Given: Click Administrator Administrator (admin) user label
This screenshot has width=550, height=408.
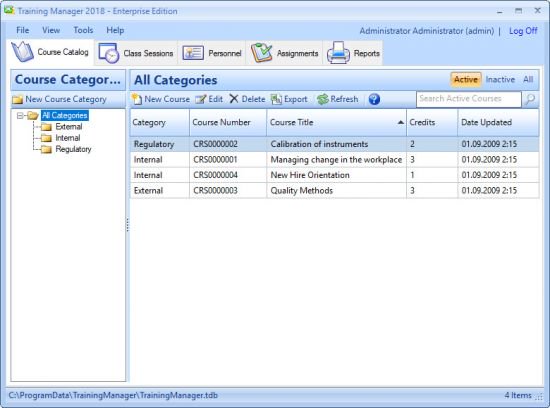Looking at the screenshot, I should 427,31.
